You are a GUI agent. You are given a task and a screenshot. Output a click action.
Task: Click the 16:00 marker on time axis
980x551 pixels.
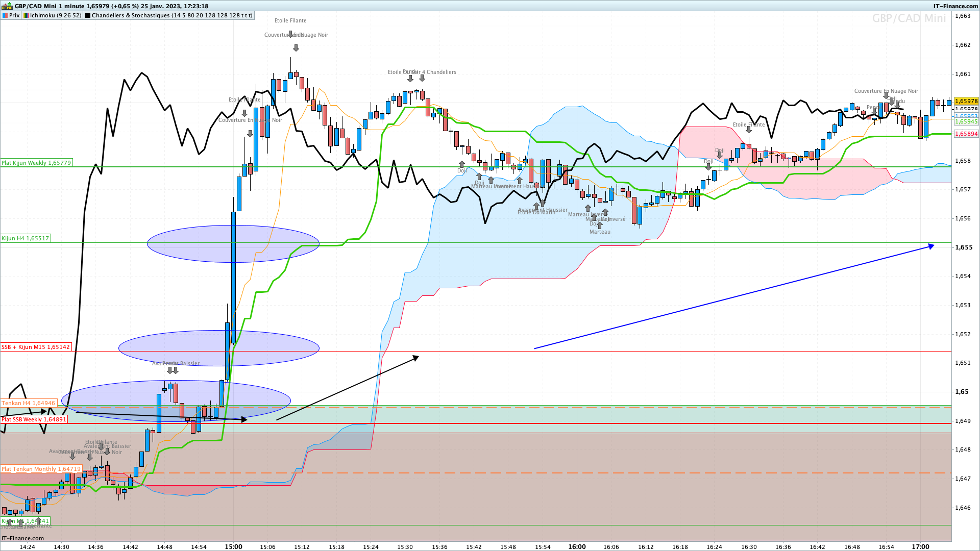pyautogui.click(x=577, y=546)
